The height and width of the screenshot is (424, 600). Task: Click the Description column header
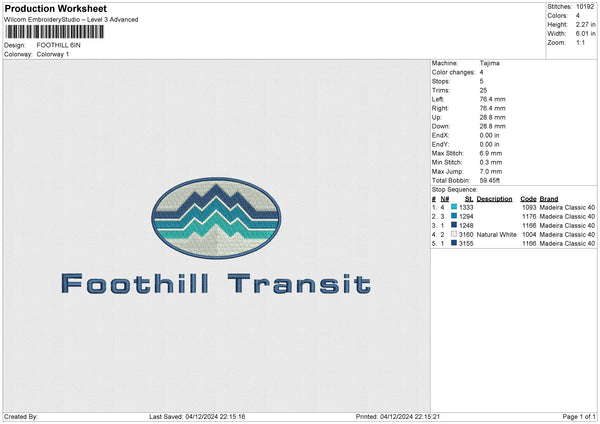pyautogui.click(x=494, y=198)
